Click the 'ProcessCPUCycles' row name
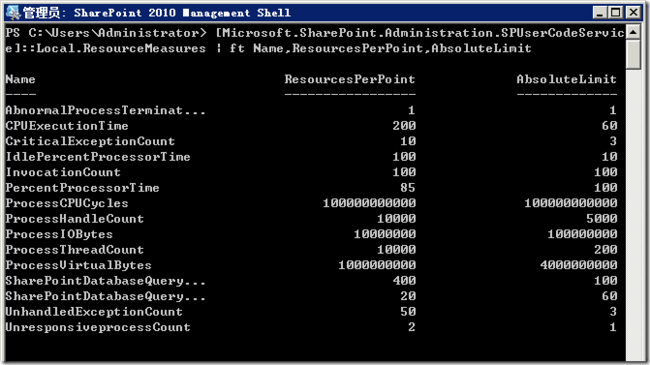Image resolution: width=650 pixels, height=365 pixels. pyautogui.click(x=67, y=203)
